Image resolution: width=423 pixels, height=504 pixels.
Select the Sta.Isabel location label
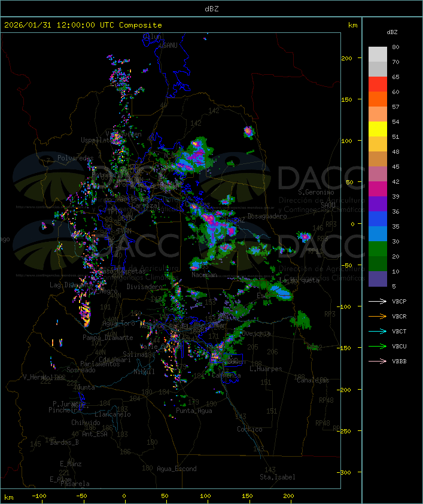[277, 477]
